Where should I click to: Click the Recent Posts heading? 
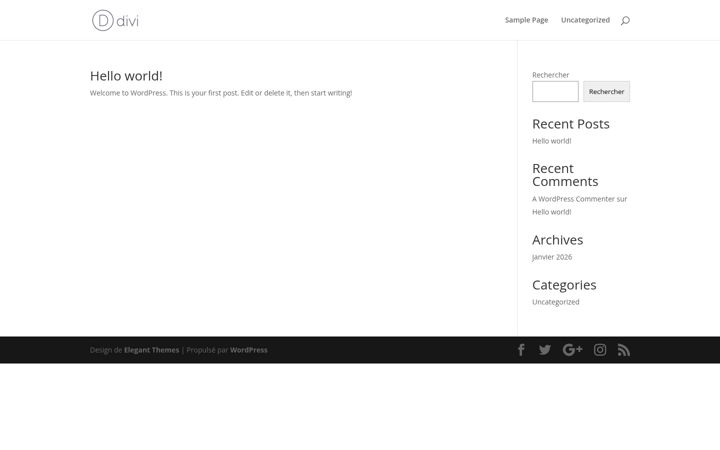click(x=571, y=124)
